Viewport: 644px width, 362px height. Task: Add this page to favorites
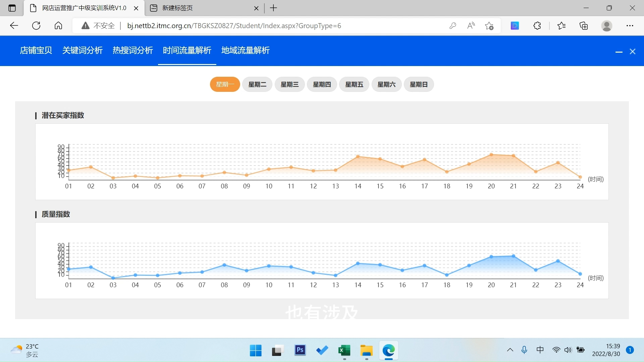click(489, 26)
